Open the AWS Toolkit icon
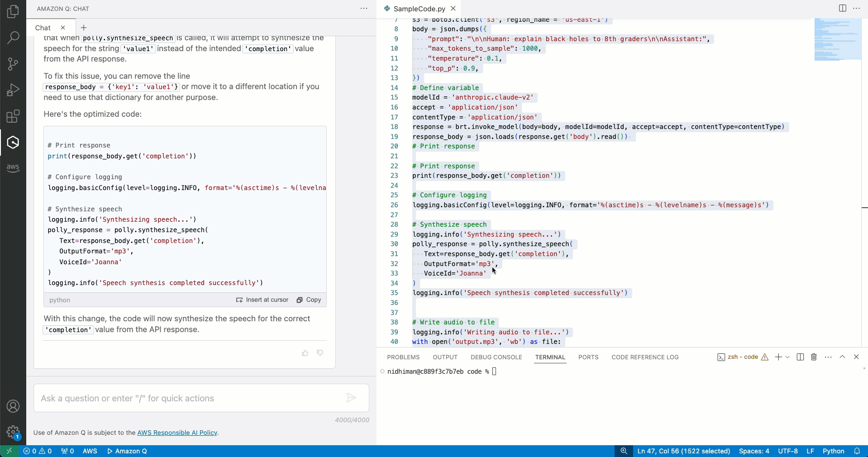 point(13,168)
